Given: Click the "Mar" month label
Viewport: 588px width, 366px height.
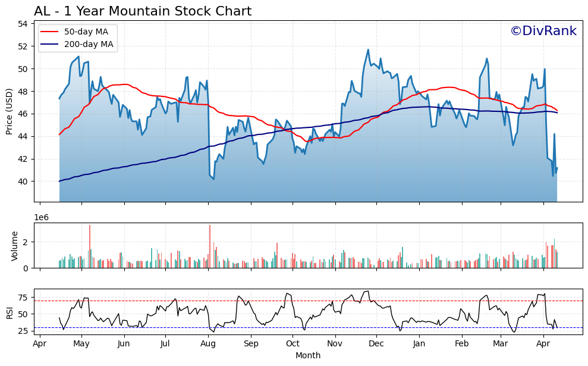Looking at the screenshot, I should pyautogui.click(x=501, y=344).
